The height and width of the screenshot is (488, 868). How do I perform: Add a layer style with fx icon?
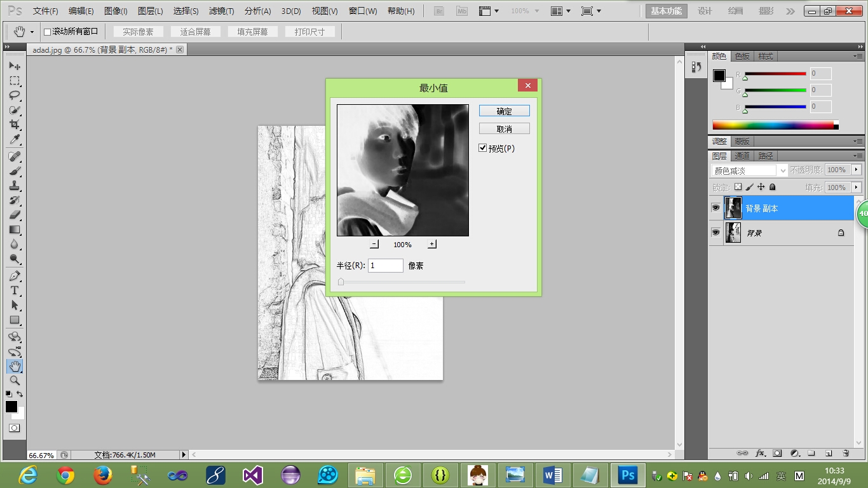click(x=760, y=453)
